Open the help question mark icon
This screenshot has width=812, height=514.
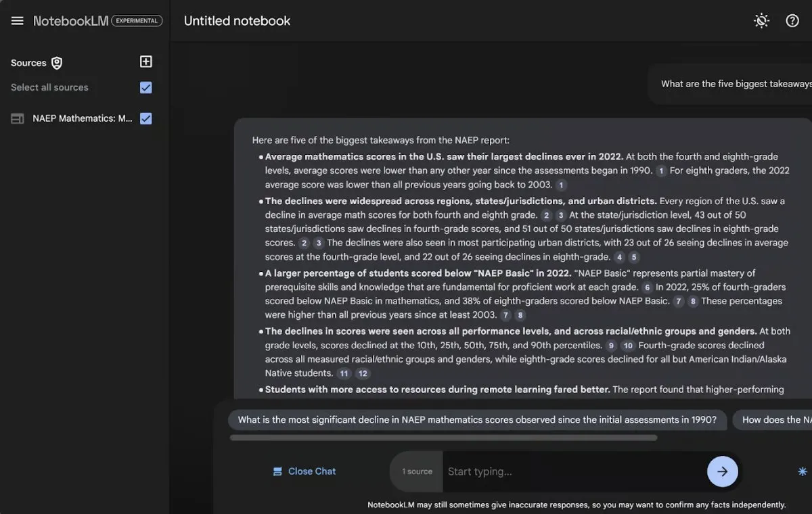792,21
